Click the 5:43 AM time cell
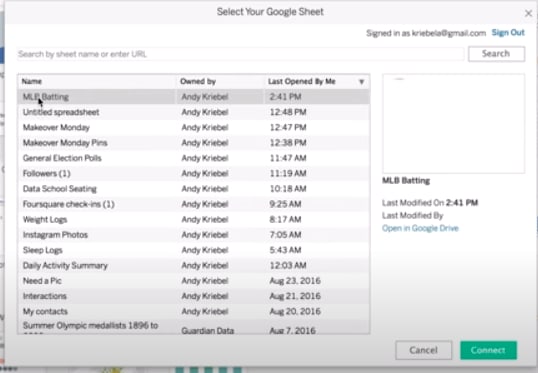The height and width of the screenshot is (373, 538). pyautogui.click(x=285, y=250)
